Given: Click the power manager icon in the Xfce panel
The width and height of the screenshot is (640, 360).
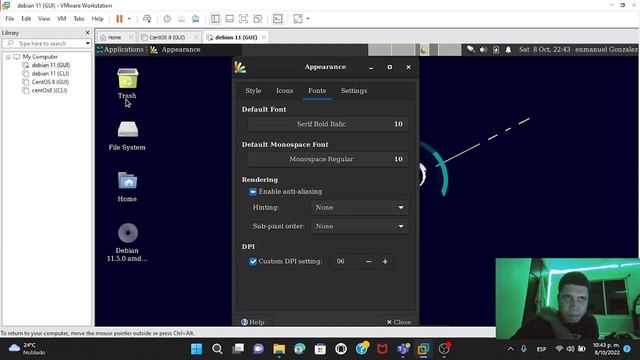Looking at the screenshot, I should tap(496, 49).
